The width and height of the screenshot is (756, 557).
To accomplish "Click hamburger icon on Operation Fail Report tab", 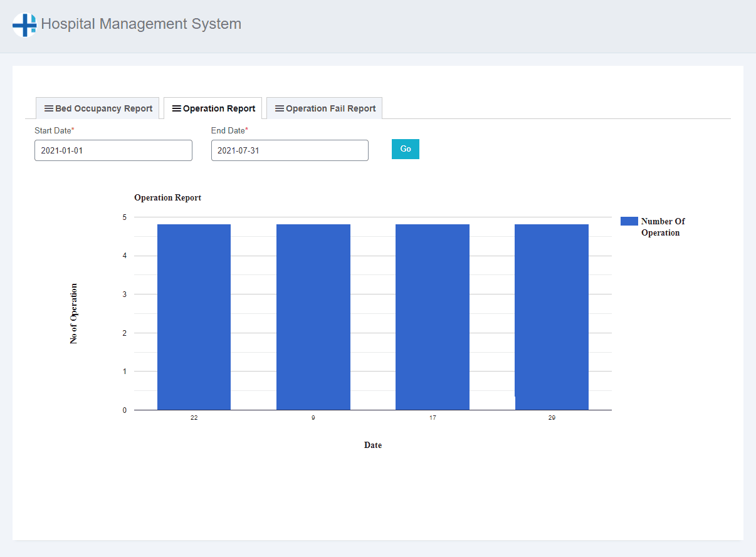I will pyautogui.click(x=280, y=108).
